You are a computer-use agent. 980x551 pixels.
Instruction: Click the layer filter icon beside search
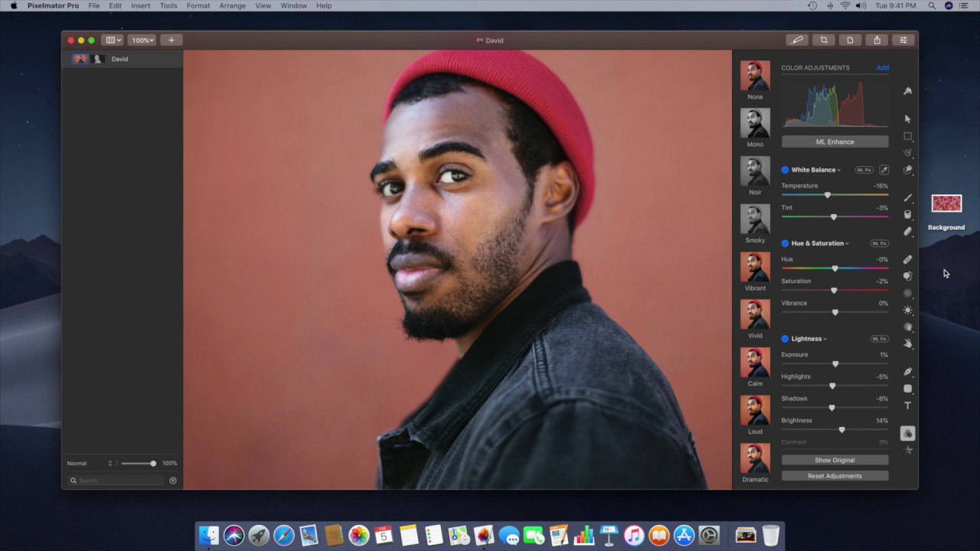tap(173, 481)
